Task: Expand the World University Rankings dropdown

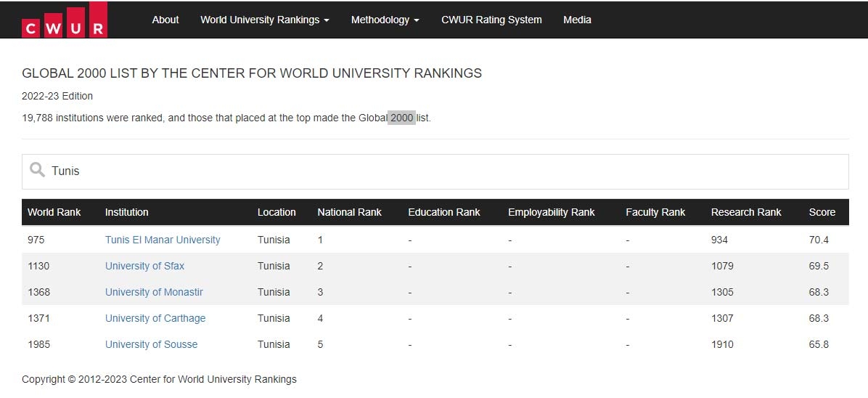Action: point(265,20)
